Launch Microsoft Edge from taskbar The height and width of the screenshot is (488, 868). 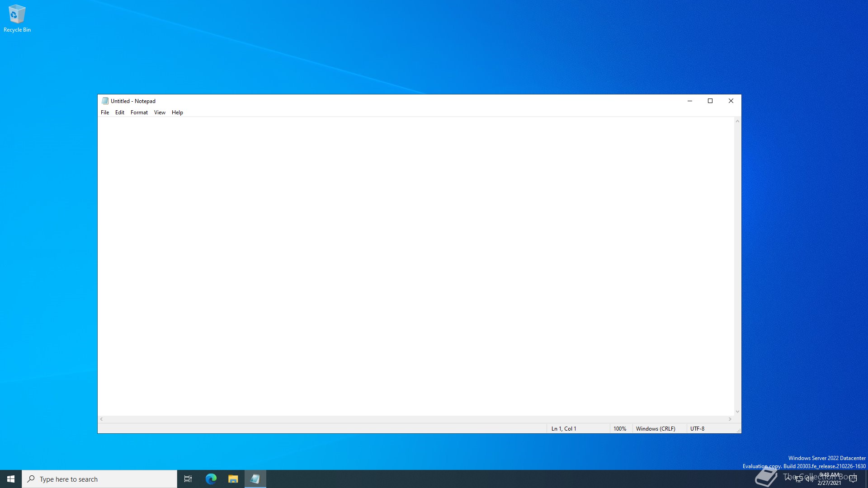pyautogui.click(x=211, y=479)
